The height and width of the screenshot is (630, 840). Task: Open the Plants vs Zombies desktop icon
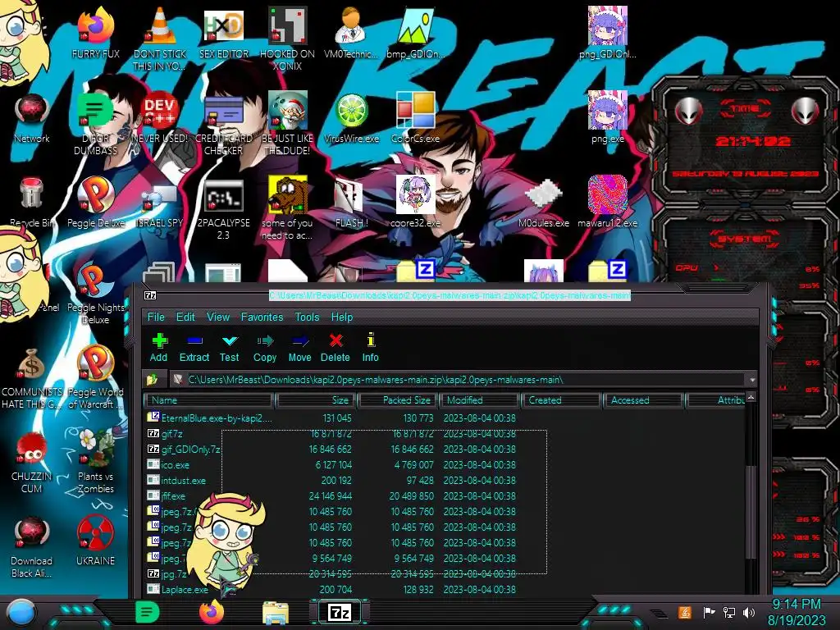pyautogui.click(x=95, y=461)
